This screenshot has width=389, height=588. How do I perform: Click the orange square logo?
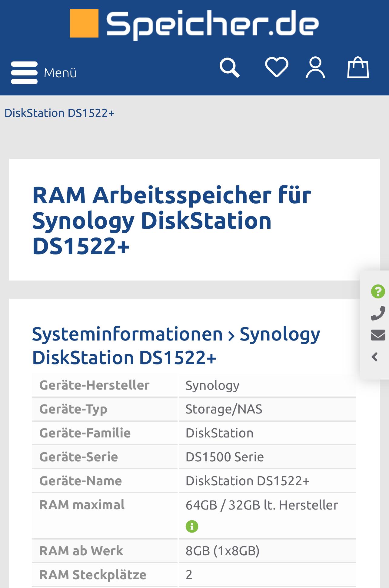click(x=84, y=23)
